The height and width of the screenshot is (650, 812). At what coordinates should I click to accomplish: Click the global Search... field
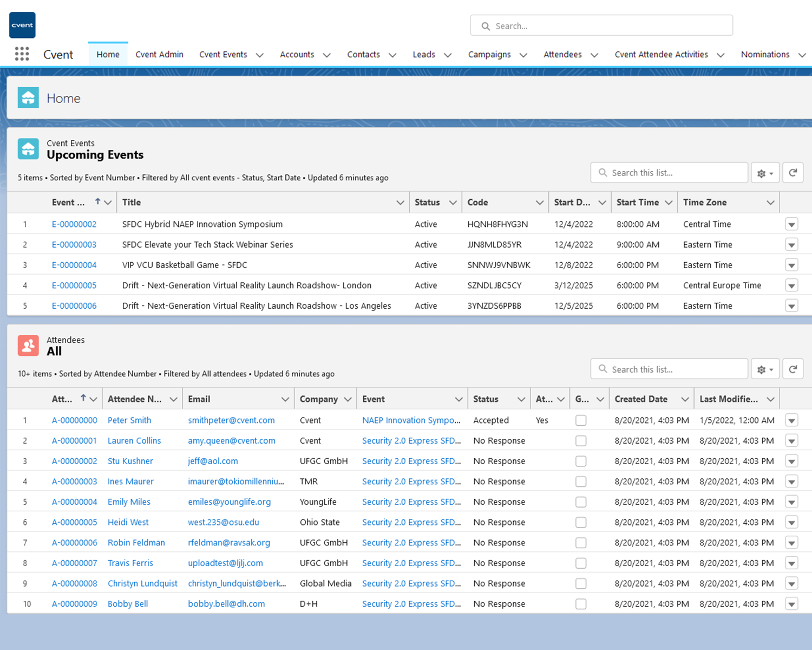(601, 25)
